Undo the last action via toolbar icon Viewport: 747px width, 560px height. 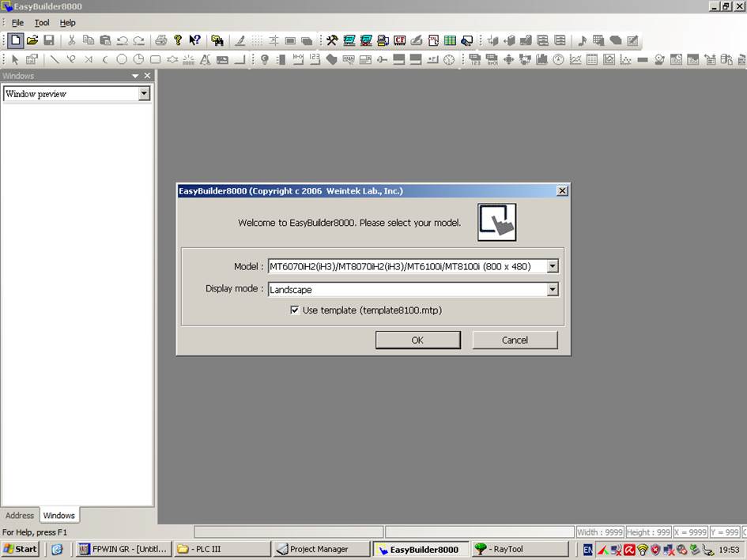tap(120, 40)
